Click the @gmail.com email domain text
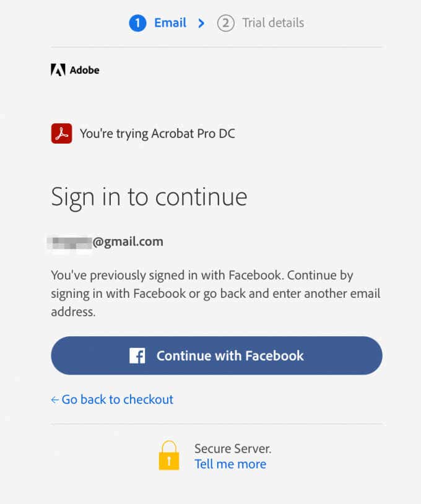 (128, 242)
